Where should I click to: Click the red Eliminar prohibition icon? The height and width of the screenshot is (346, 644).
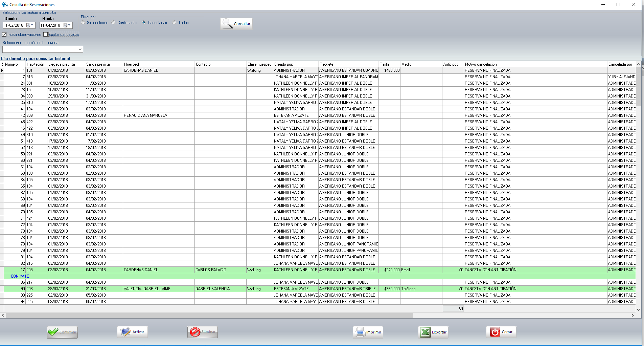195,332
